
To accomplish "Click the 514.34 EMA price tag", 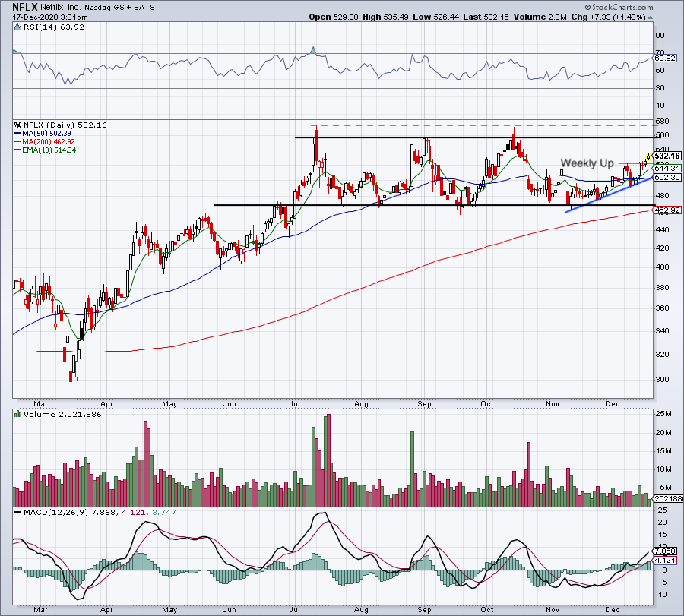I will (x=667, y=168).
